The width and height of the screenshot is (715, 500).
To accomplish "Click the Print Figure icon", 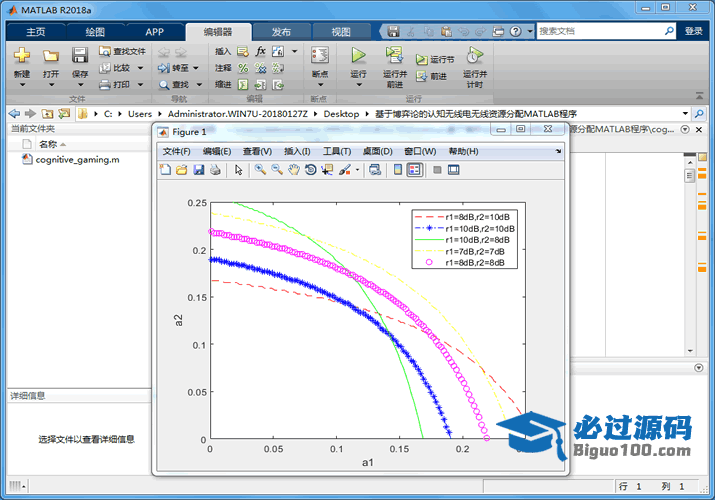I will tap(214, 170).
